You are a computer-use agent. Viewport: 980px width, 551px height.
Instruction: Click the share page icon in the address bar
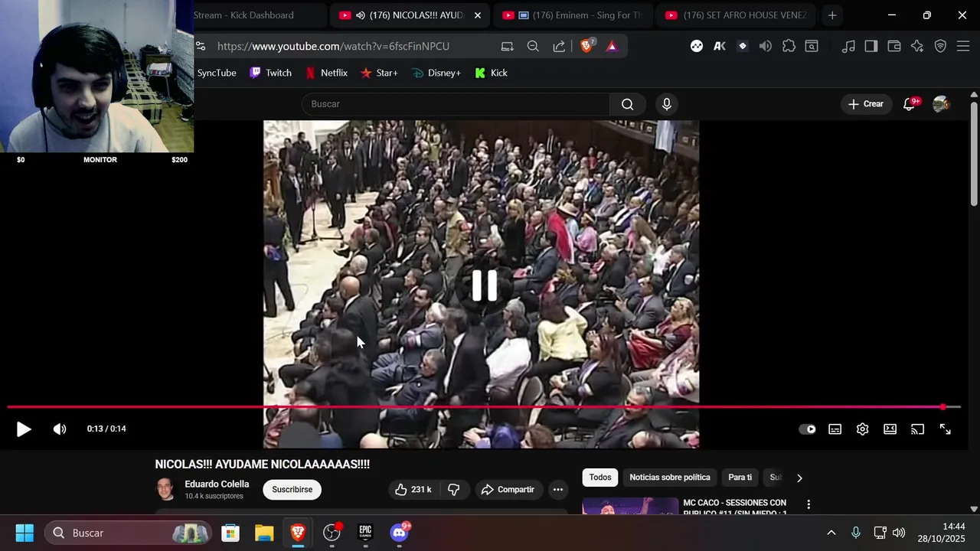point(559,47)
